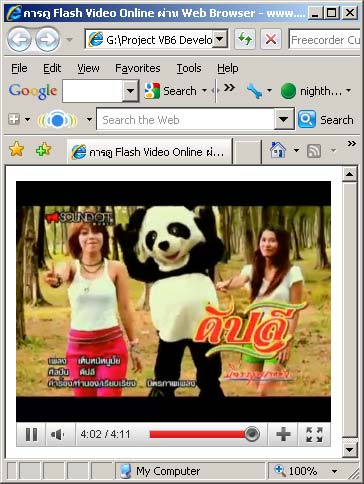Pause the video playback
The width and height of the screenshot is (364, 484).
tap(31, 434)
